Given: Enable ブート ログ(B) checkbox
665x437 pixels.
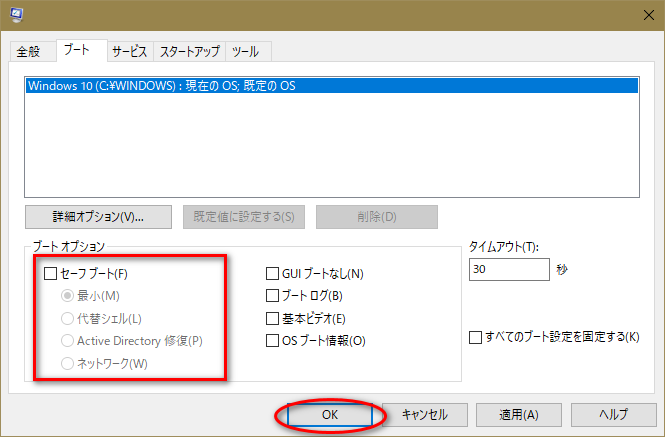Looking at the screenshot, I should point(272,296).
